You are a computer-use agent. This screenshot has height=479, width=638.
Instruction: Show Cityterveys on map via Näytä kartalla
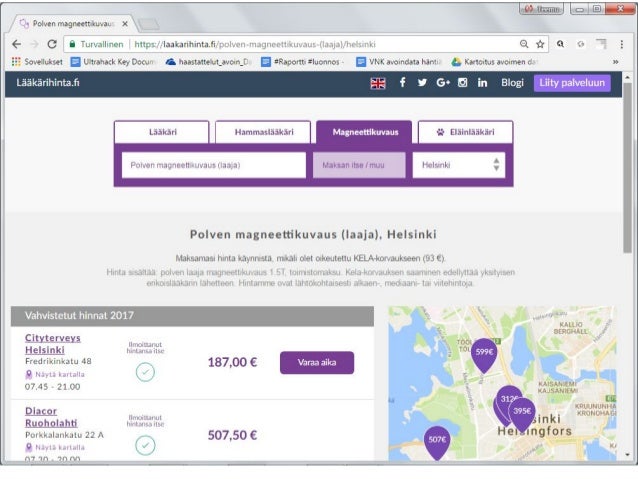point(55,374)
